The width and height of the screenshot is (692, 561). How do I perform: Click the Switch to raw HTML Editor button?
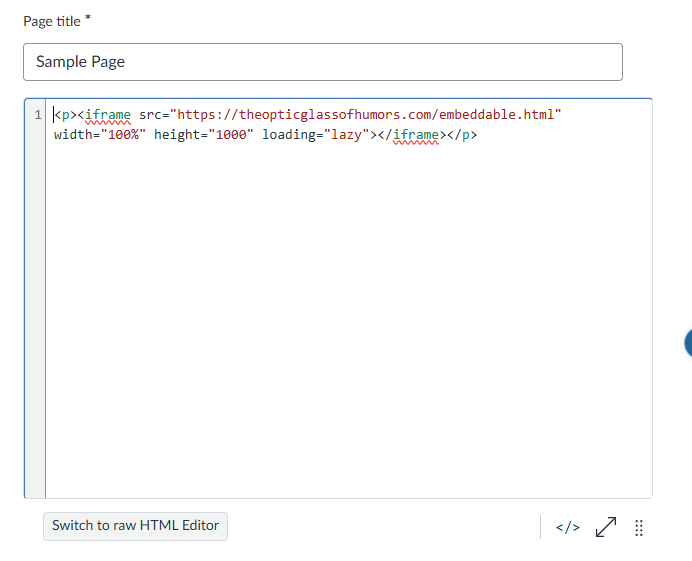135,526
